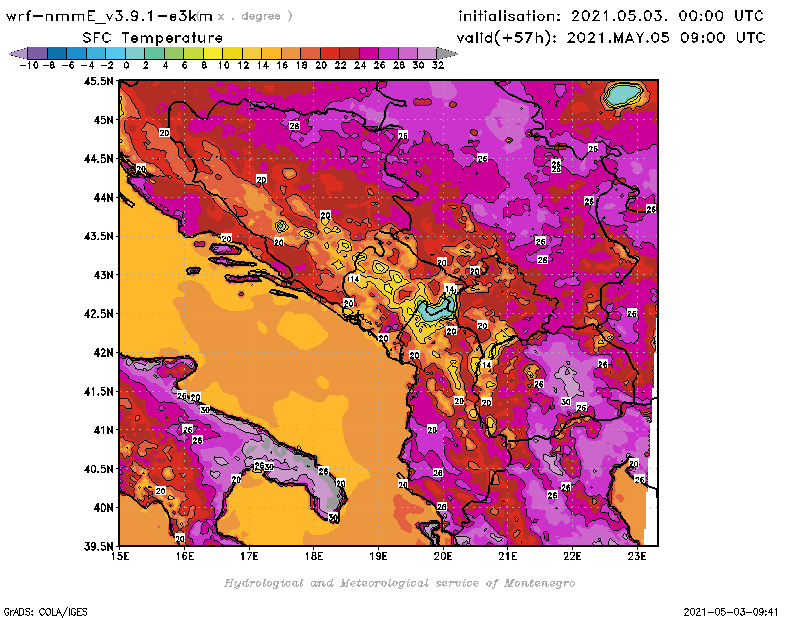
Task: Click the "0" value under the color bar
Action: pos(126,65)
